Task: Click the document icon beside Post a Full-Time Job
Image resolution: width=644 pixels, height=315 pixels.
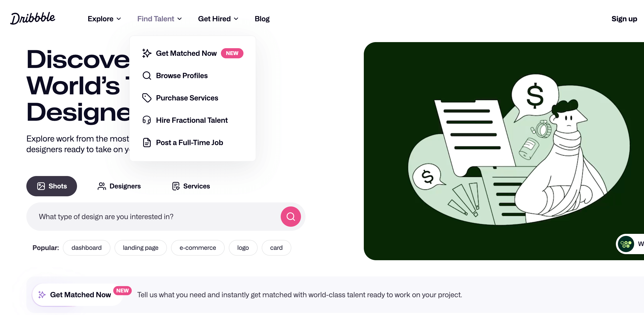Action: point(147,143)
